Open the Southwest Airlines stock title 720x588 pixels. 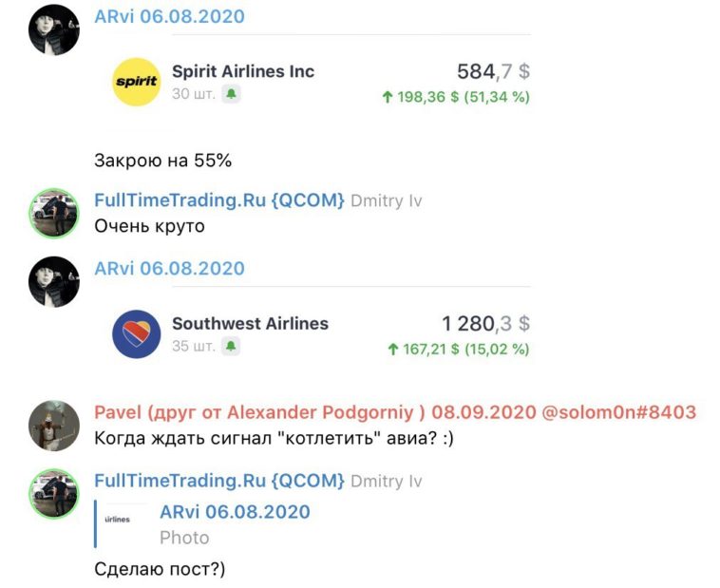point(250,324)
